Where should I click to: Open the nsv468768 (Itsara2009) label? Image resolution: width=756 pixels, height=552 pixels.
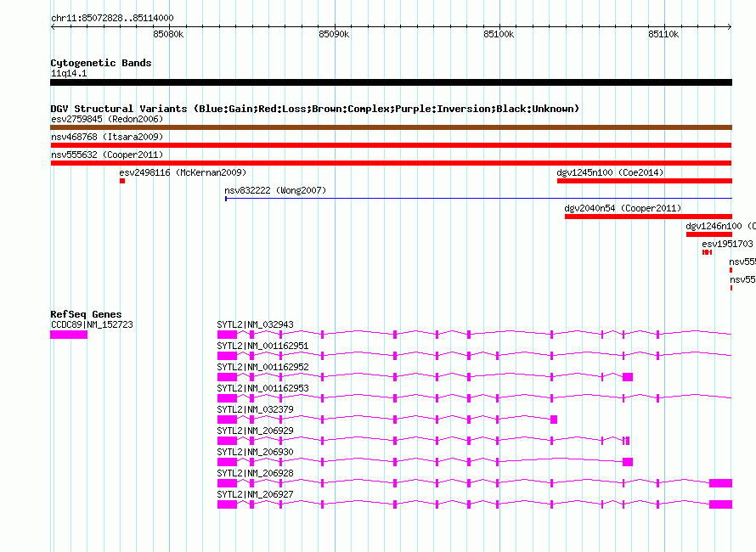[x=107, y=137]
